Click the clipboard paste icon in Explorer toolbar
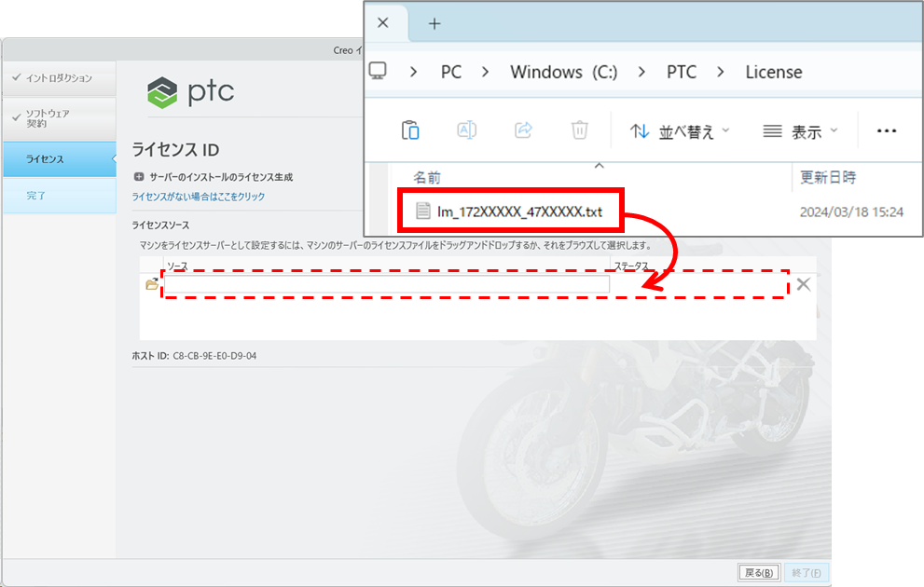 410,130
